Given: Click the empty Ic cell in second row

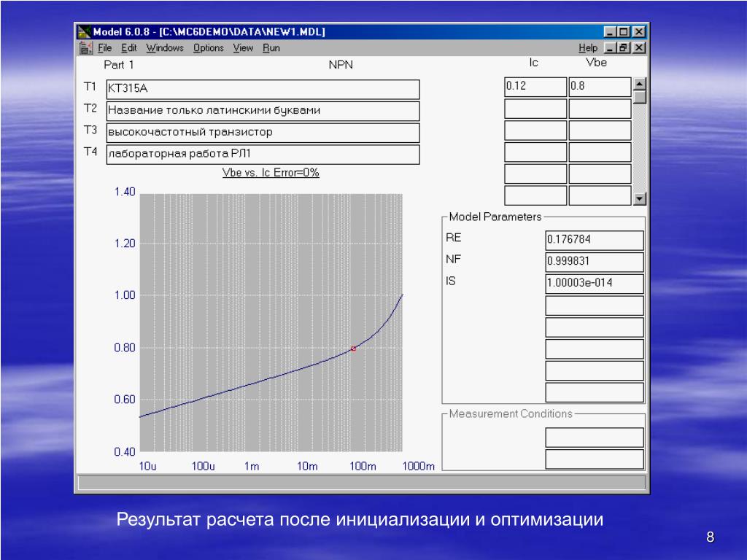Looking at the screenshot, I should coord(535,109).
